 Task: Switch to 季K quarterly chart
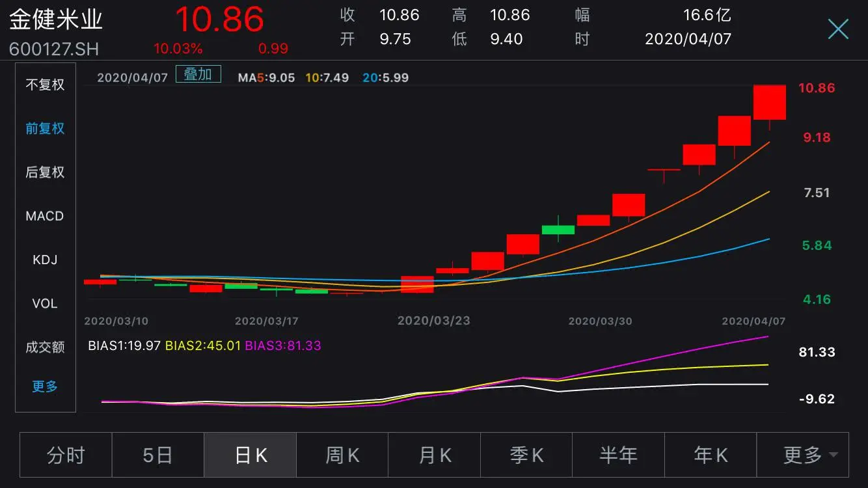526,455
